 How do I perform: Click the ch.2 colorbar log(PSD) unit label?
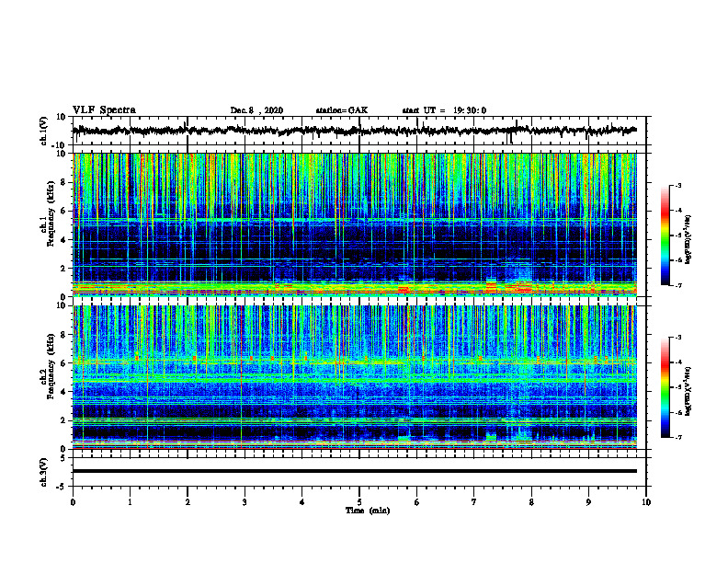point(688,391)
